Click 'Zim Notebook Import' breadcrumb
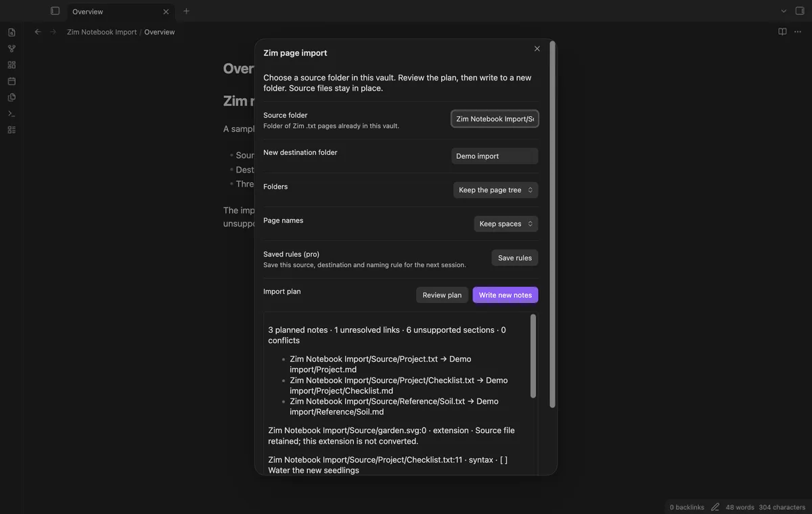 coord(101,32)
